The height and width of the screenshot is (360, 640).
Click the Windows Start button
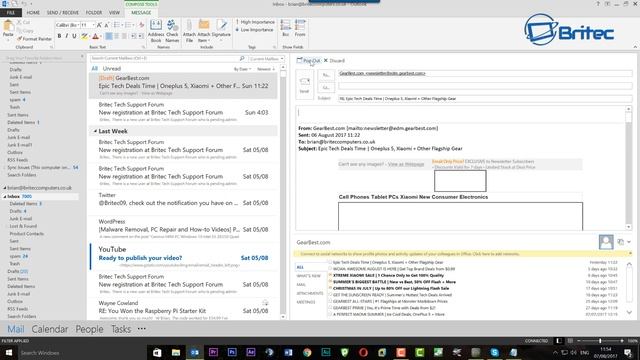pyautogui.click(x=8, y=353)
